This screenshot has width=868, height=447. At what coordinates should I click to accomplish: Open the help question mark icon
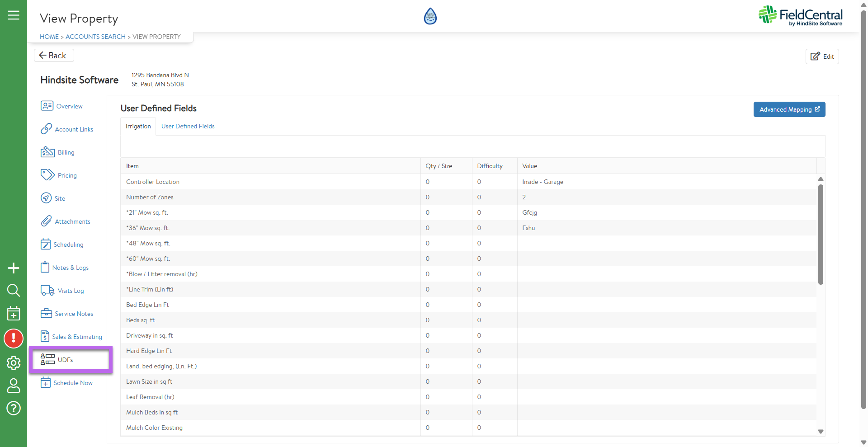tap(14, 408)
